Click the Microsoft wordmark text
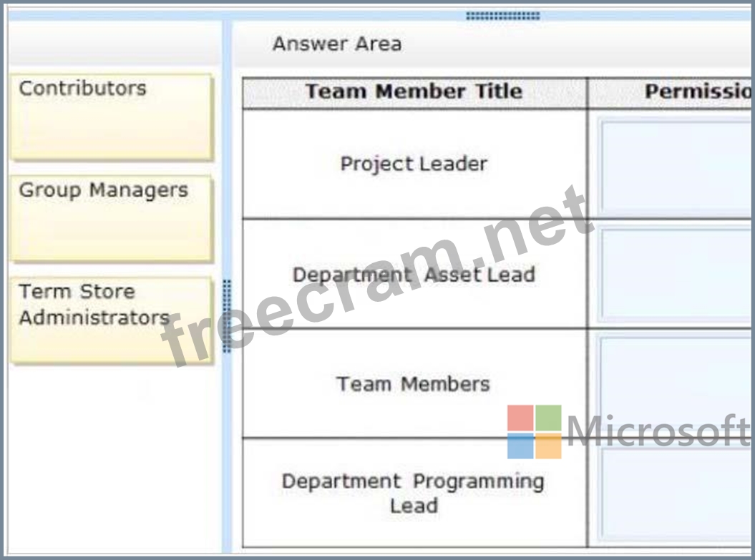This screenshot has height=560, width=755. (x=658, y=431)
